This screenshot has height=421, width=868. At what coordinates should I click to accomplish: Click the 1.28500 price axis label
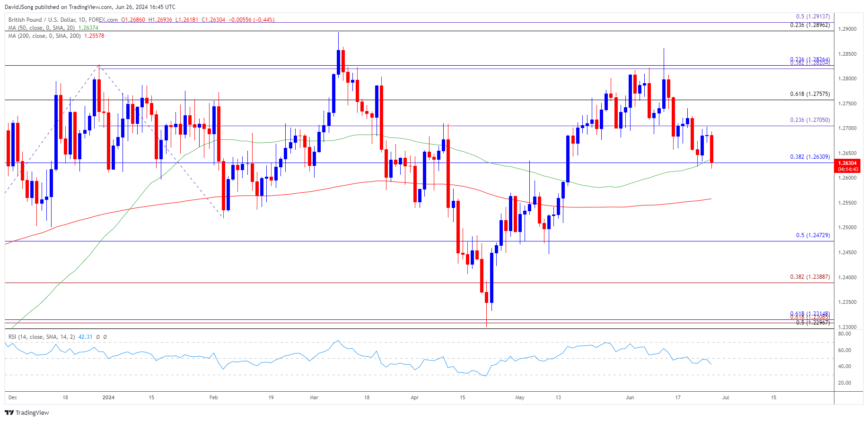tap(847, 54)
